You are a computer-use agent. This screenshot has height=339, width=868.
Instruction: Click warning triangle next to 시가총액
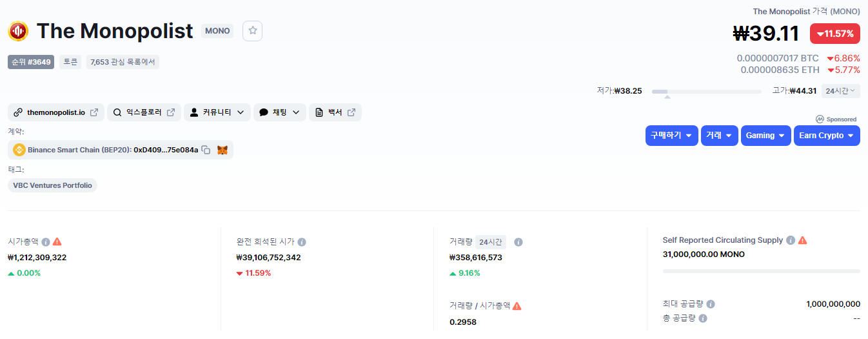tap(57, 241)
